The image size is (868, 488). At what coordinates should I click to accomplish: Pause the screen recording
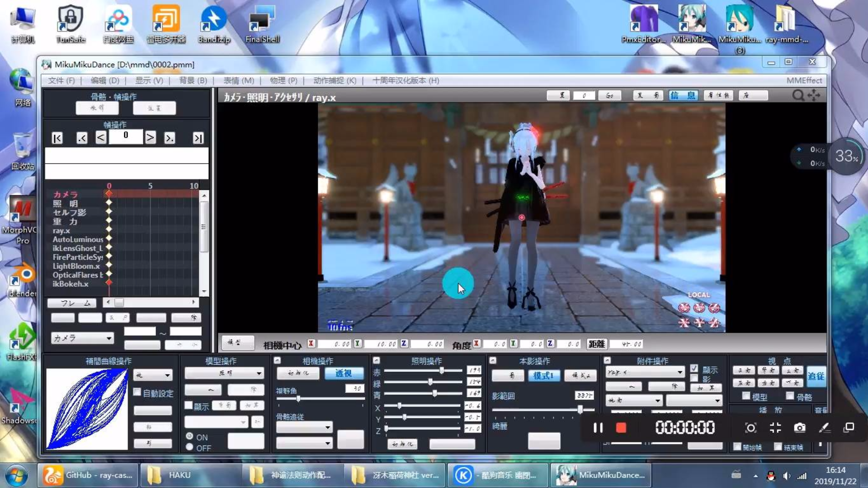tap(598, 428)
